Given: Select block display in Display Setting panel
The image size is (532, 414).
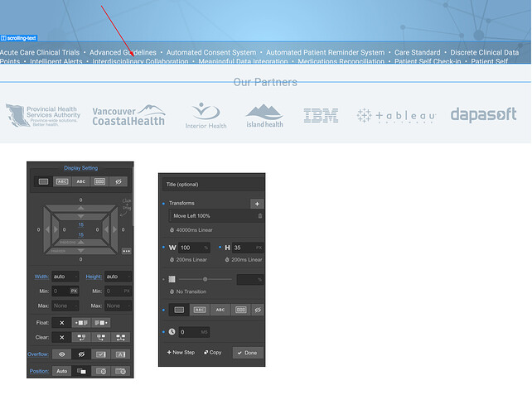Looking at the screenshot, I should pos(43,181).
